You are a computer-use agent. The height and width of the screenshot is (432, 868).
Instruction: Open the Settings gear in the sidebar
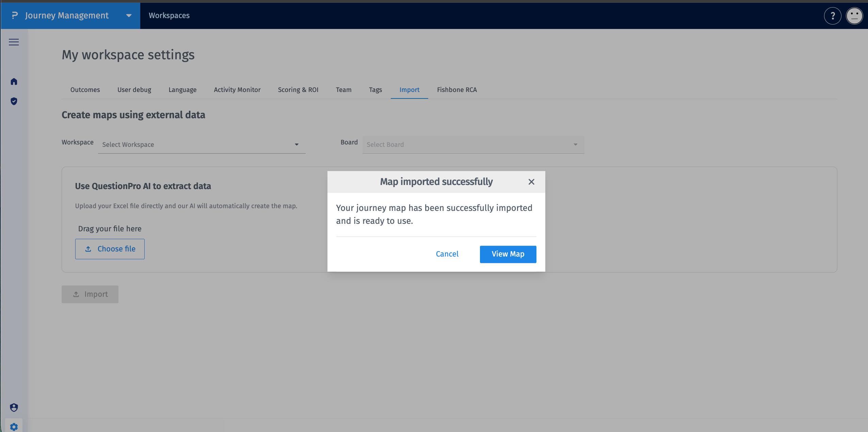tap(14, 427)
